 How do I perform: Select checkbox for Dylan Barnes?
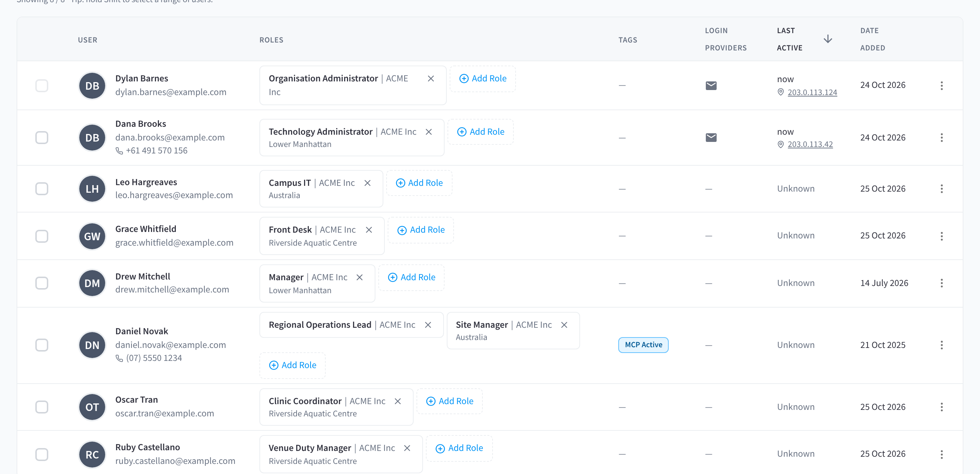pos(42,86)
